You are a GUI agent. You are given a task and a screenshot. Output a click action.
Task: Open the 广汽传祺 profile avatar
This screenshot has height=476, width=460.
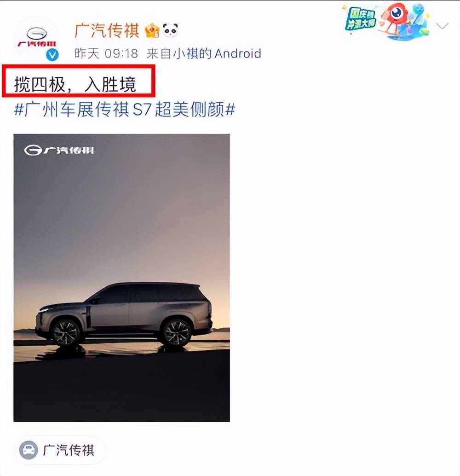(x=37, y=39)
